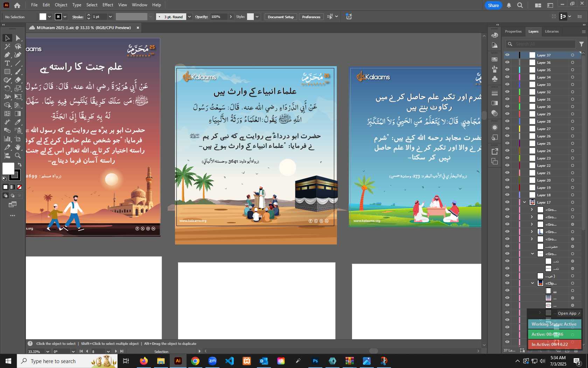Select the Line Segment tool
This screenshot has height=368, width=588.
(18, 63)
